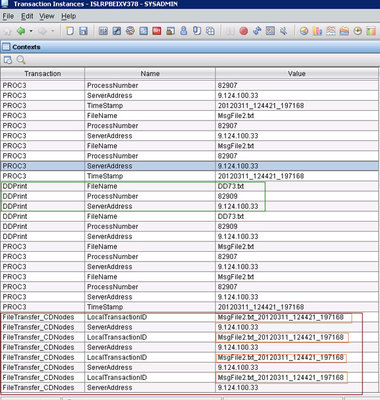Click the multicolored globe toolbar icon
The width and height of the screenshot is (380, 400).
coord(130,31)
